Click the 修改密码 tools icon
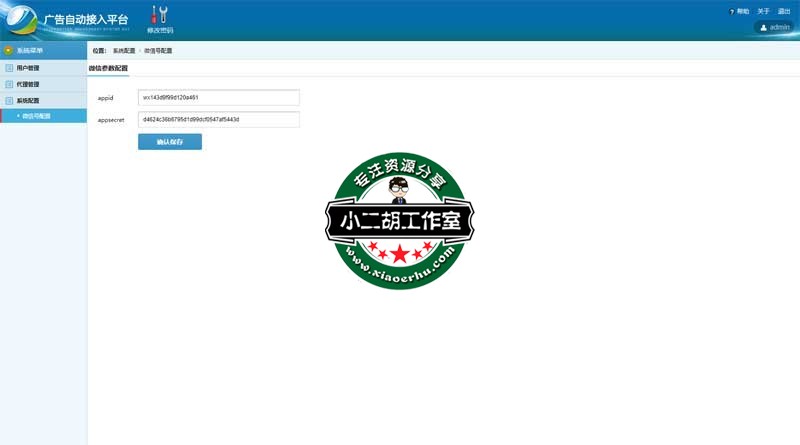 pos(159,15)
